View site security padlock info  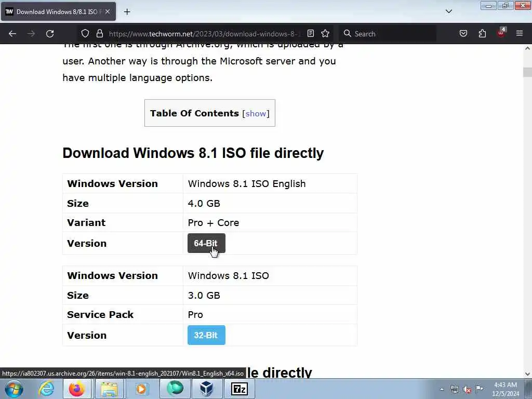pyautogui.click(x=99, y=34)
